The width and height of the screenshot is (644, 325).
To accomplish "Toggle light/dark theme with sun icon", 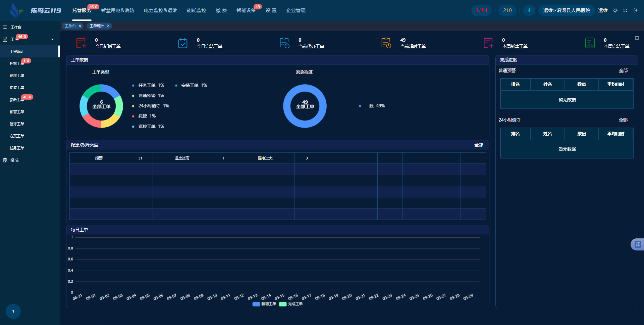I will coord(615,10).
